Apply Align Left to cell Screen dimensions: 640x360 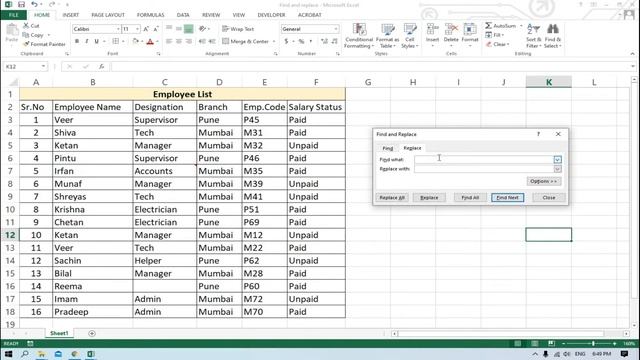click(x=169, y=41)
